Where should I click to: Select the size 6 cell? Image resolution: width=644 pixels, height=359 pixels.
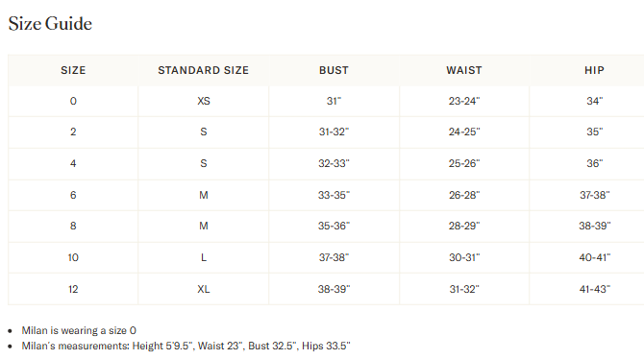73,195
